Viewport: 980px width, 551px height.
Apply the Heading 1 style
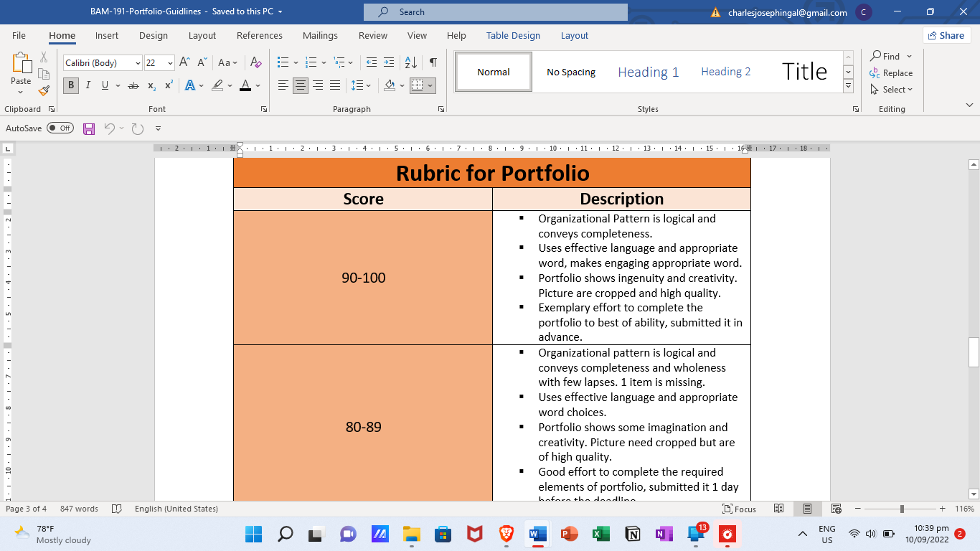[x=649, y=72]
